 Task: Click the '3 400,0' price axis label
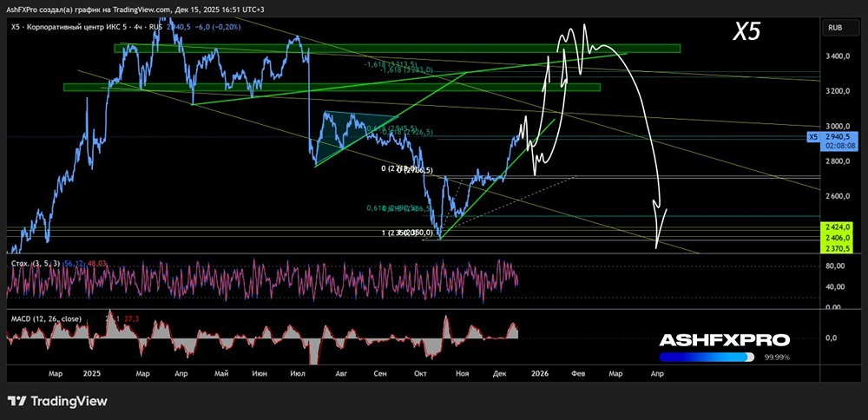click(x=839, y=56)
